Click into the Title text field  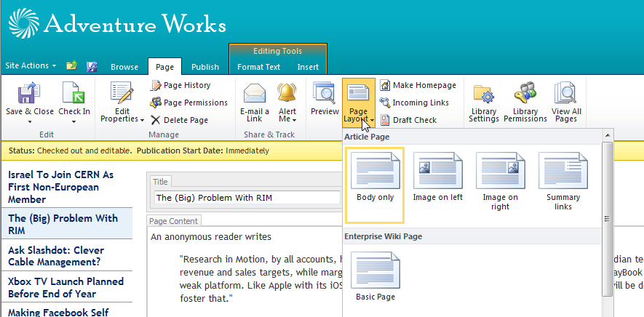coord(247,198)
